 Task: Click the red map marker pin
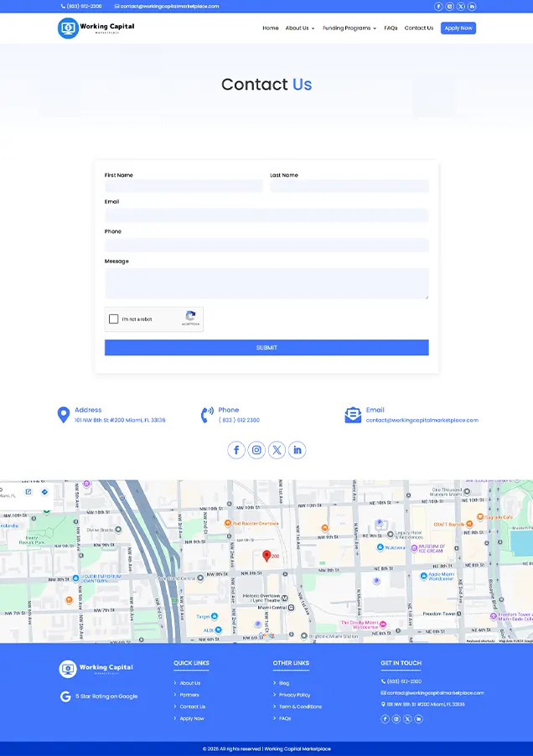point(266,556)
